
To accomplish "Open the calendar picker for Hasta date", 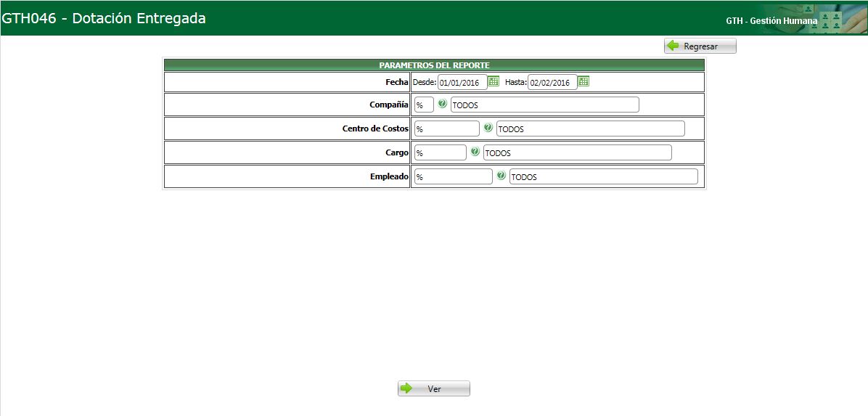I will coord(584,81).
